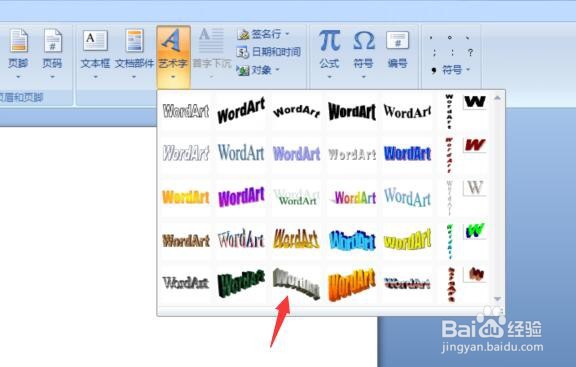Select the bold black condensed WordArt style
Screen dimensions: 576x367
[x=352, y=111]
